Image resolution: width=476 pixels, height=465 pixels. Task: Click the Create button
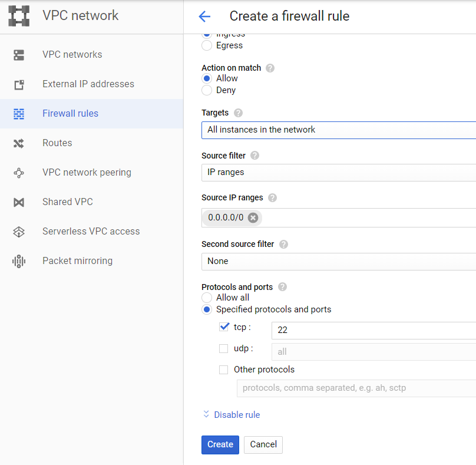(220, 444)
